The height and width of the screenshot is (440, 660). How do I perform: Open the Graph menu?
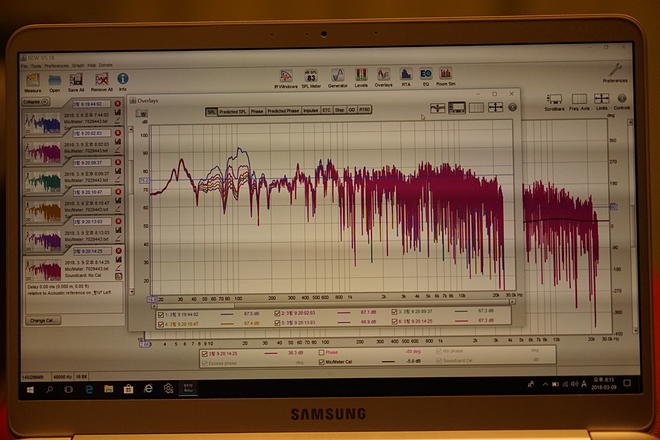pos(78,66)
